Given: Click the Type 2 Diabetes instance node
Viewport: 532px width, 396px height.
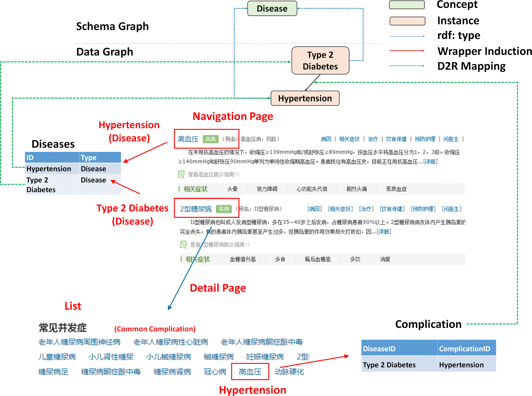Looking at the screenshot, I should (x=320, y=60).
